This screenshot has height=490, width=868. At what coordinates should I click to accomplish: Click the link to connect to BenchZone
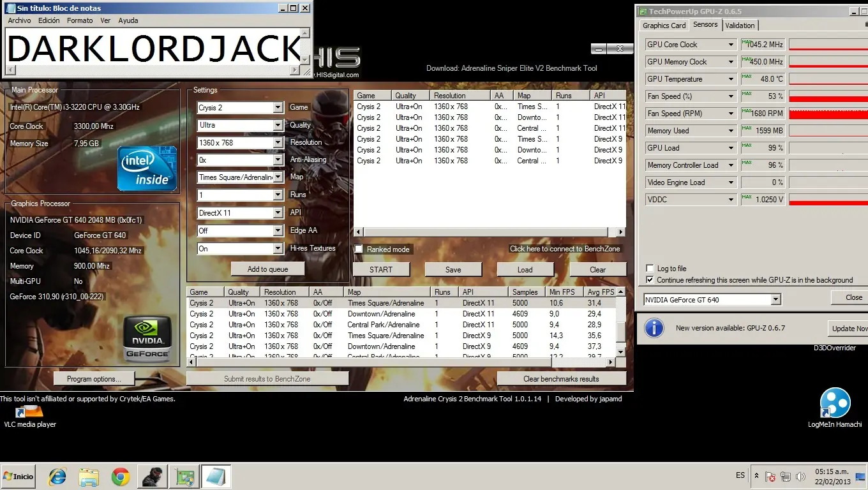pos(565,249)
